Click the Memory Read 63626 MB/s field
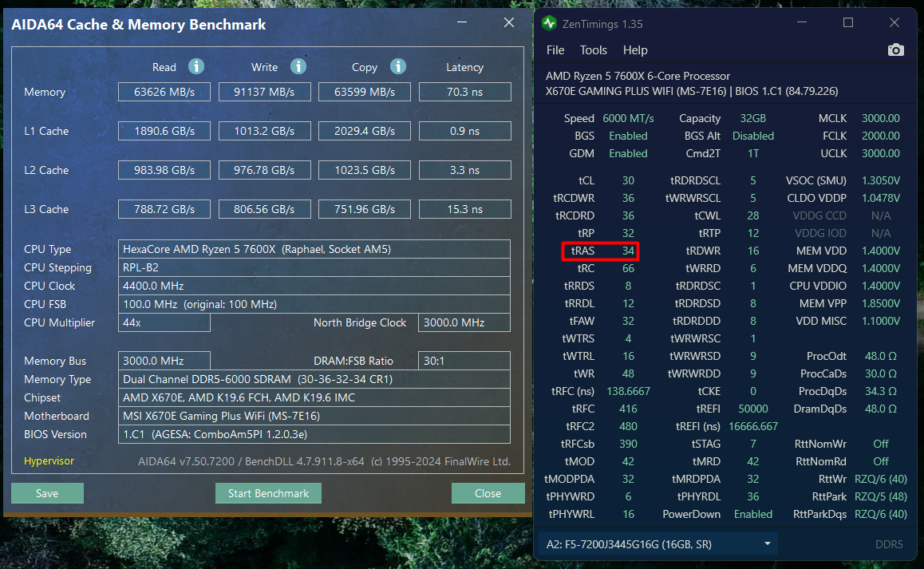 [x=164, y=92]
